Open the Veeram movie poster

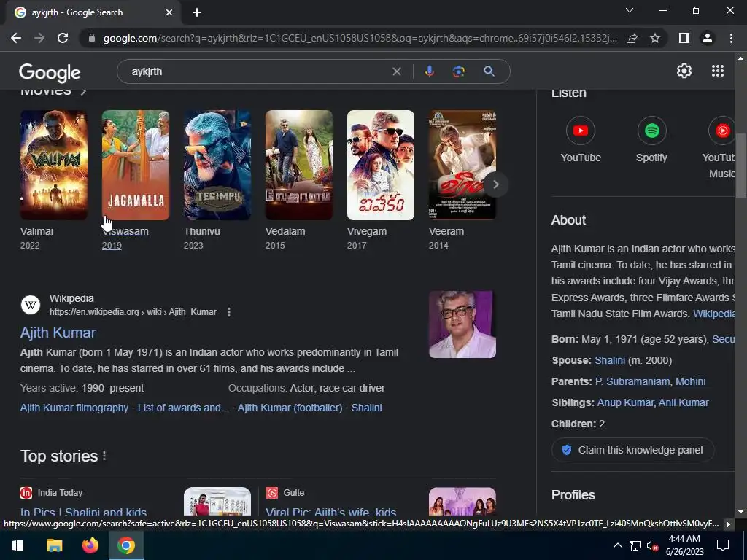(x=462, y=165)
